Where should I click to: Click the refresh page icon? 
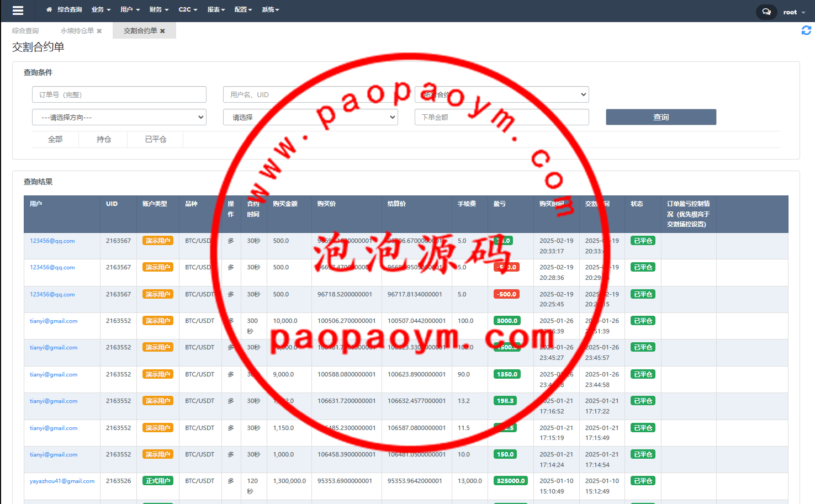(x=806, y=30)
